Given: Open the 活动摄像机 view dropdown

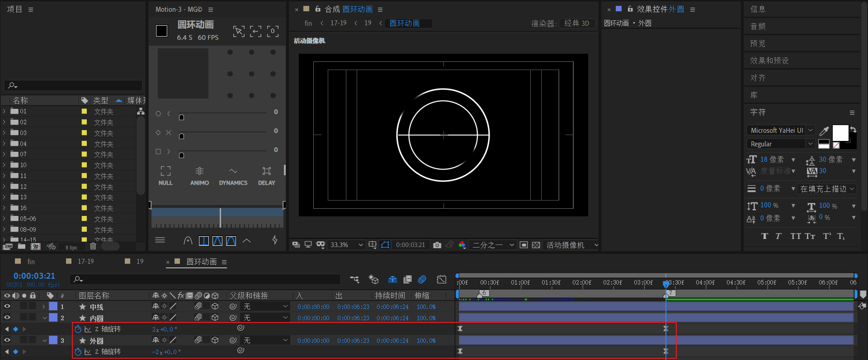Looking at the screenshot, I should coord(572,245).
